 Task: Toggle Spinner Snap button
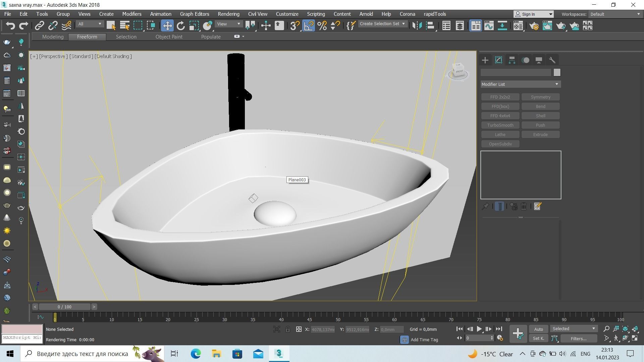click(x=335, y=26)
